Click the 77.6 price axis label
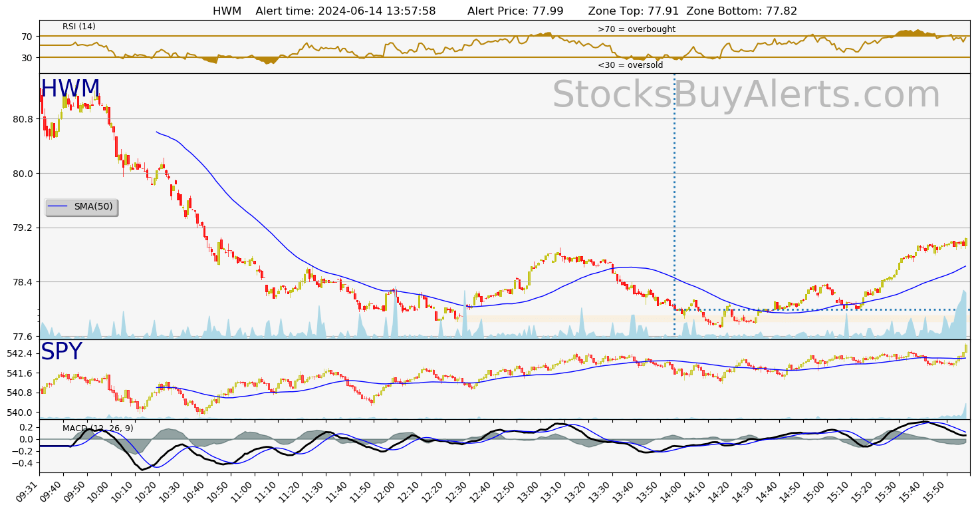 click(x=21, y=337)
